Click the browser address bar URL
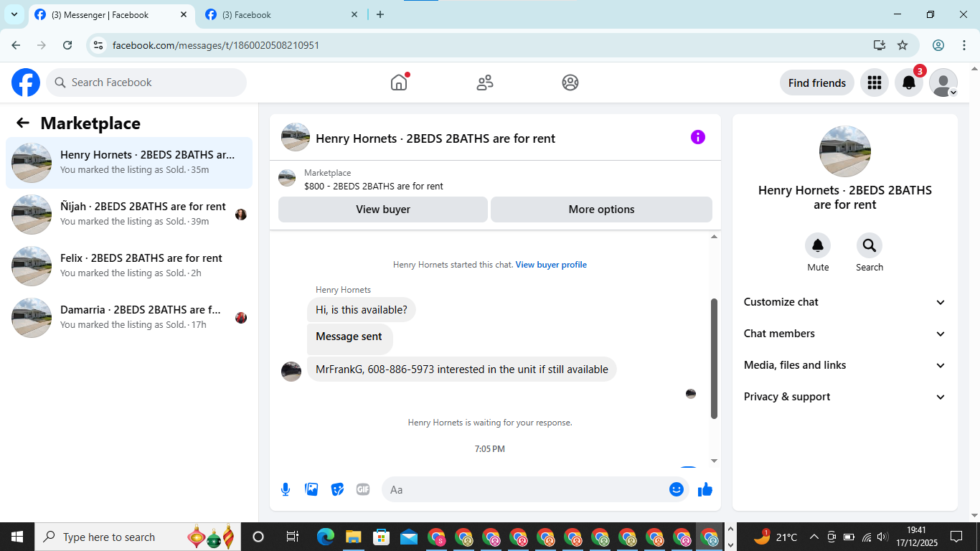Viewport: 980px width, 551px height. (x=216, y=45)
